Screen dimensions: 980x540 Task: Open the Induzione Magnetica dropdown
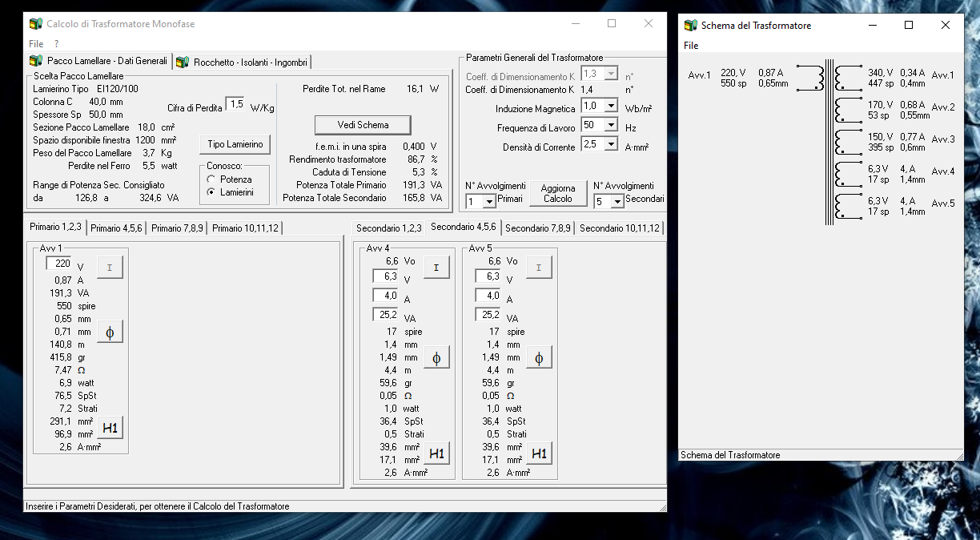(610, 106)
